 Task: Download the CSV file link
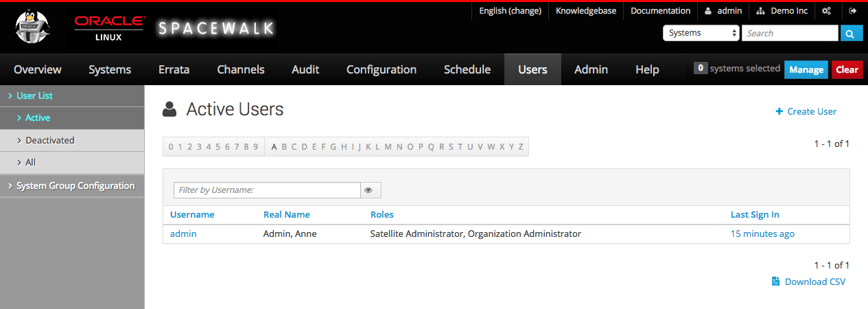pyautogui.click(x=809, y=282)
